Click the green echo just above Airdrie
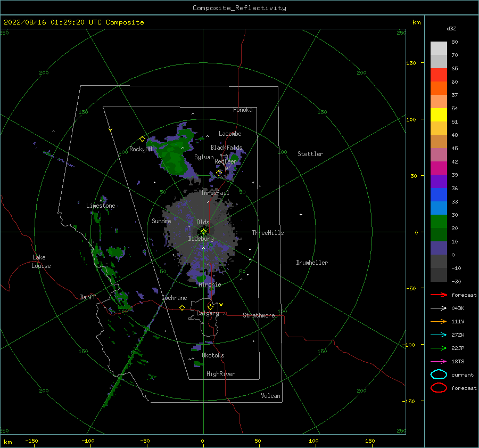 202,279
